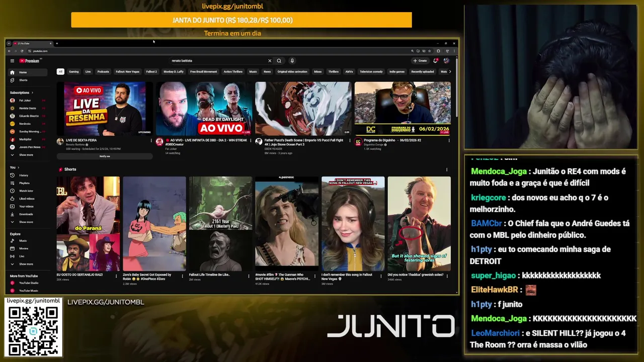Open options for LIVE DE SEXTA-FEIRA video

pyautogui.click(x=151, y=141)
